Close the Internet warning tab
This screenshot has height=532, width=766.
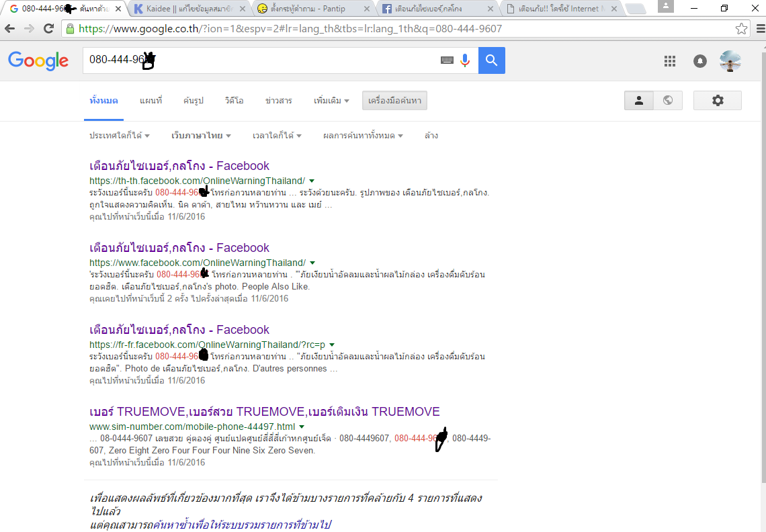[x=614, y=9]
